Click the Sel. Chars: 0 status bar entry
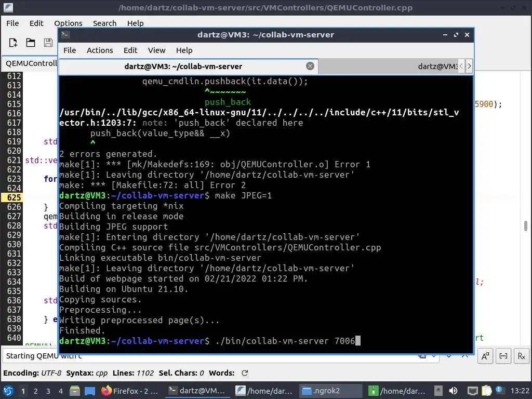 [181, 373]
